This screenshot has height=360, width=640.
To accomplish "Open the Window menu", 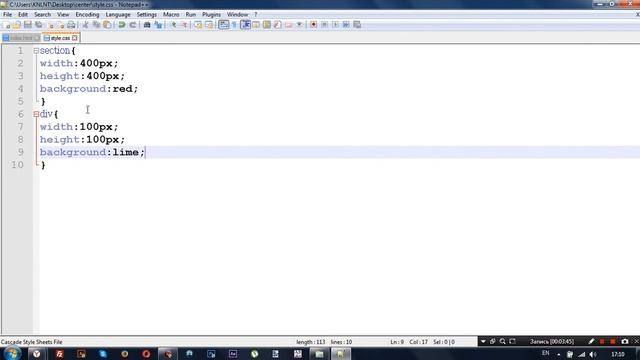I will point(238,15).
